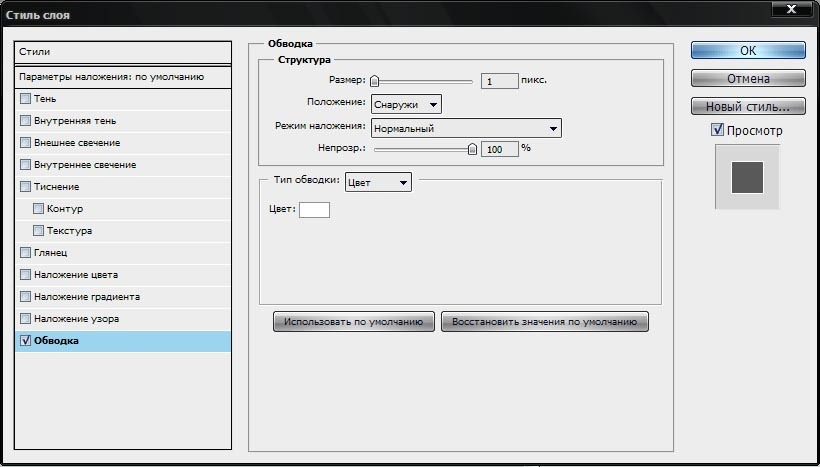Enable the Контур sub-option checkbox

click(39, 209)
